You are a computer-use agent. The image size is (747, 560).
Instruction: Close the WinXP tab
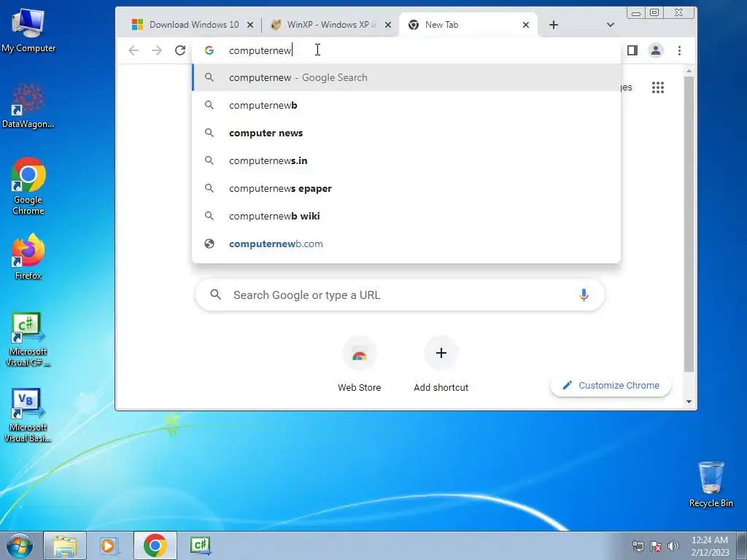pos(388,25)
